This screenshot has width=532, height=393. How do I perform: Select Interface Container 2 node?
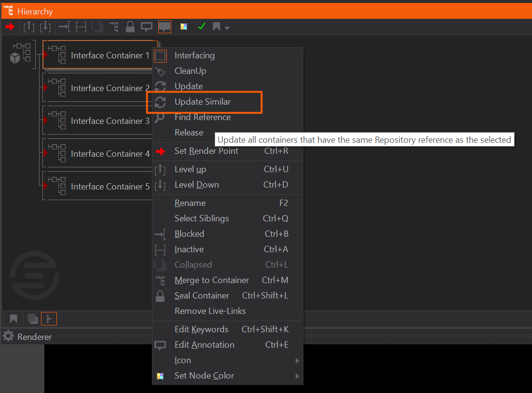click(x=98, y=87)
